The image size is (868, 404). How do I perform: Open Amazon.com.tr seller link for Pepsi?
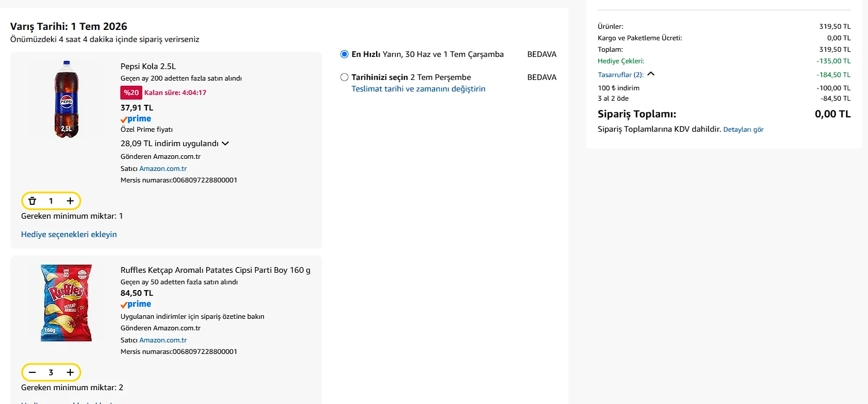163,169
